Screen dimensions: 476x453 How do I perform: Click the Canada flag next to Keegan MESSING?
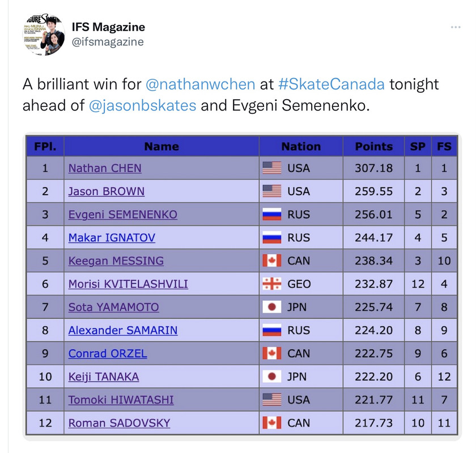click(271, 260)
